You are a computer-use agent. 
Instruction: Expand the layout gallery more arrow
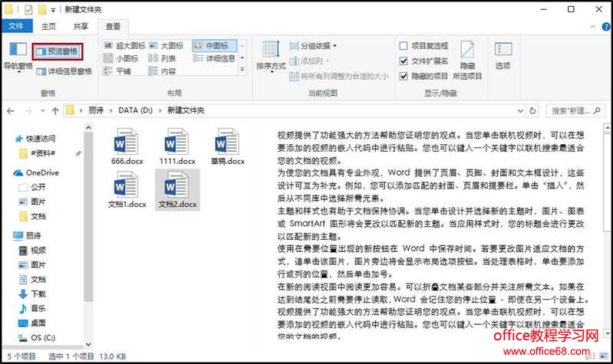point(242,70)
